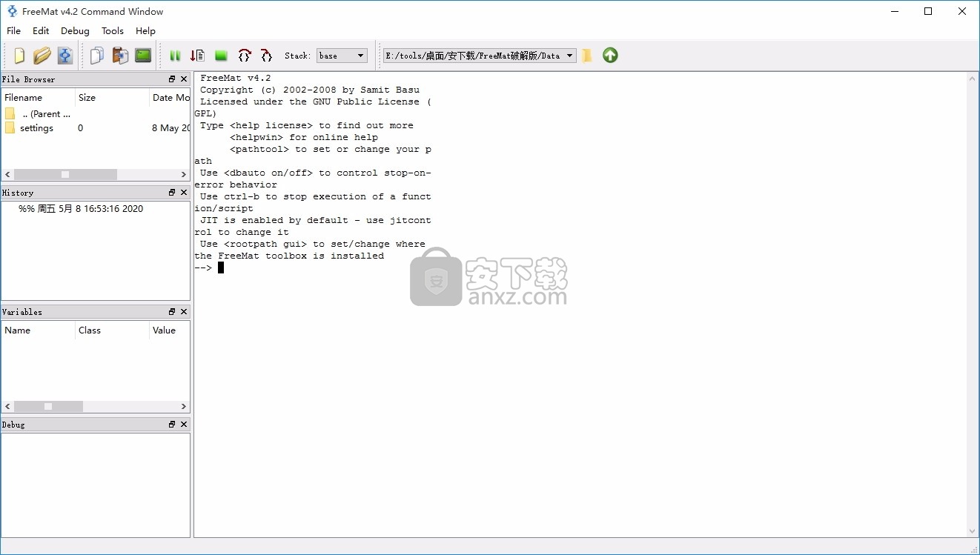Sort Variables by Class column
This screenshot has width=980, height=555.
tap(113, 330)
